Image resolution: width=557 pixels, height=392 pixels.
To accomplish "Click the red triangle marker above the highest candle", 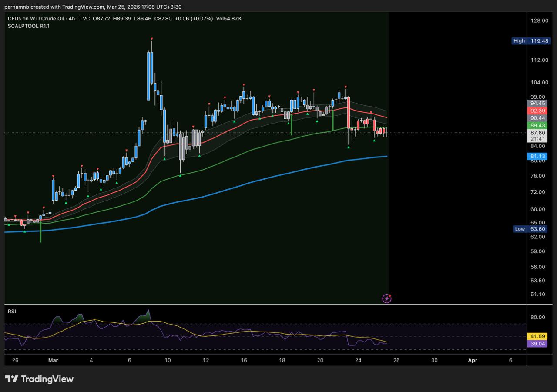I will 151,39.
